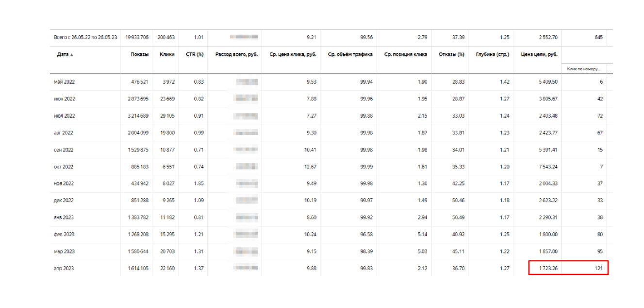Select the апр 2023 row label
Image resolution: width=644 pixels, height=308 pixels.
click(64, 268)
